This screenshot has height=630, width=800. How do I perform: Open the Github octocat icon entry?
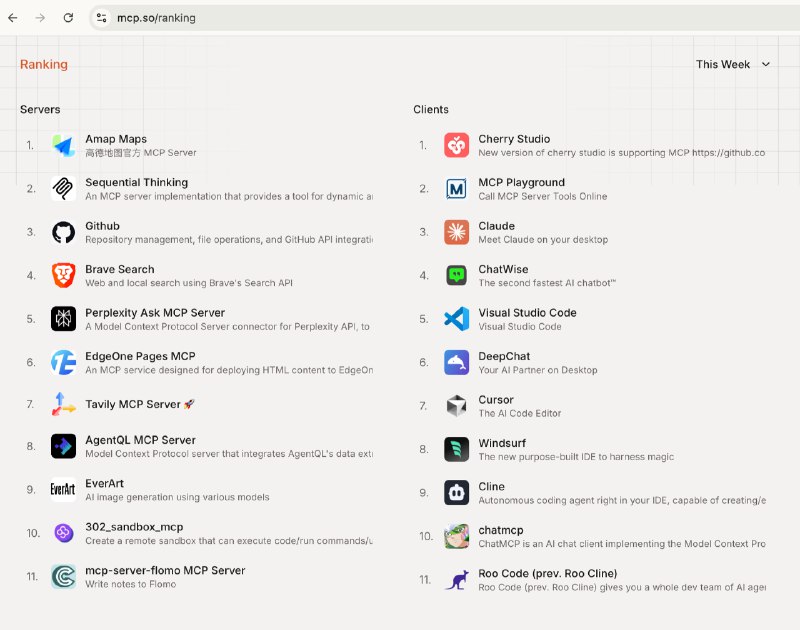(x=63, y=232)
